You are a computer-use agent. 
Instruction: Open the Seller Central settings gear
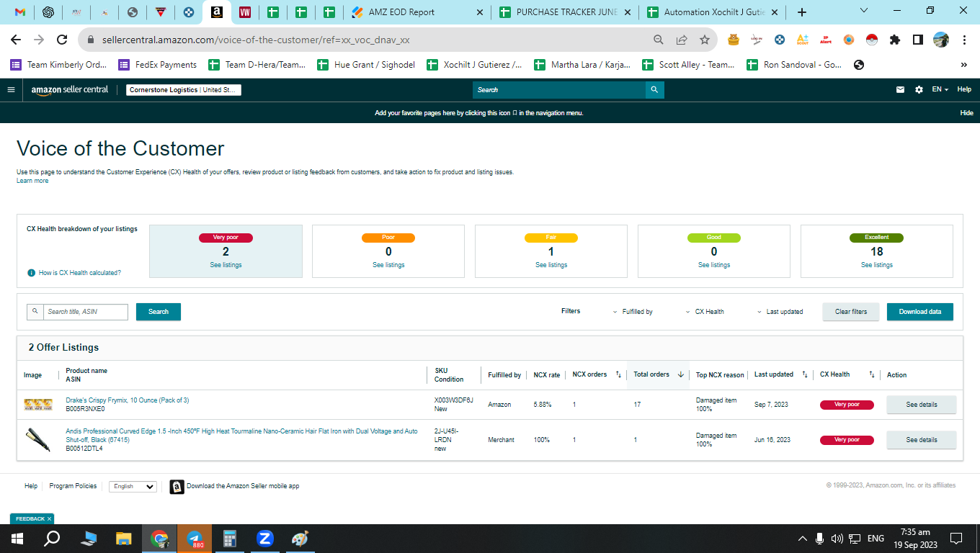pos(919,90)
